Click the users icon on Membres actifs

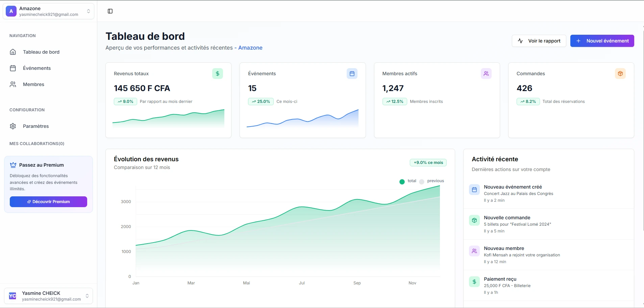pos(486,74)
